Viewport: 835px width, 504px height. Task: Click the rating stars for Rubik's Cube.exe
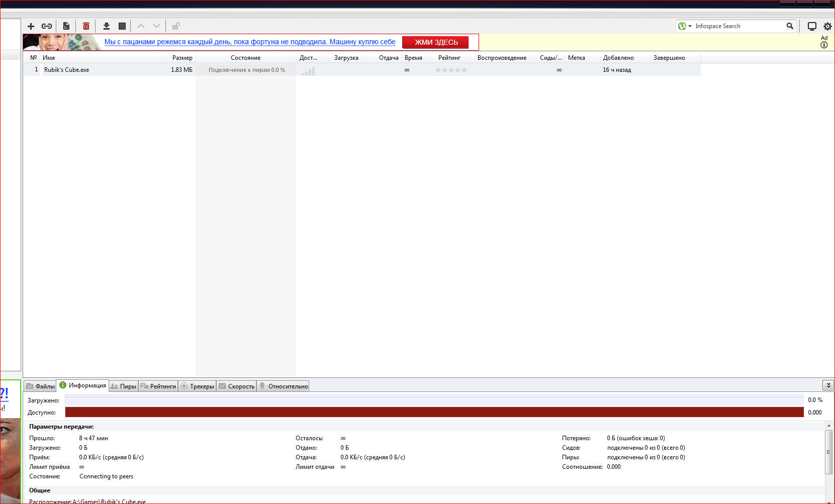click(451, 70)
